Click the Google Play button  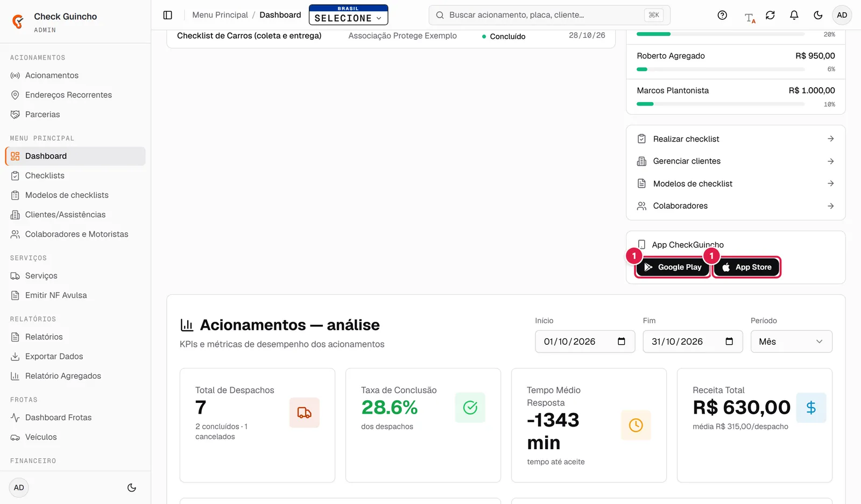coord(673,267)
